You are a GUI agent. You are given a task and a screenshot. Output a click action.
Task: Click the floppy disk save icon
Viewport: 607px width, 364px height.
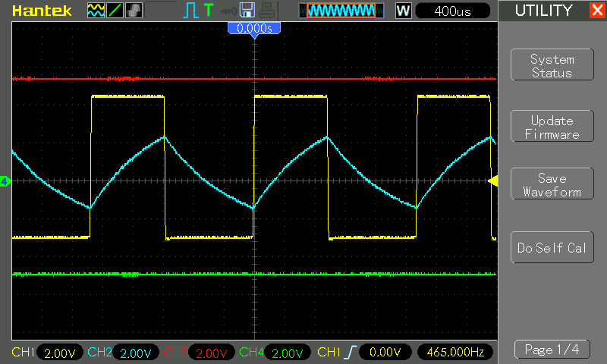pyautogui.click(x=247, y=10)
